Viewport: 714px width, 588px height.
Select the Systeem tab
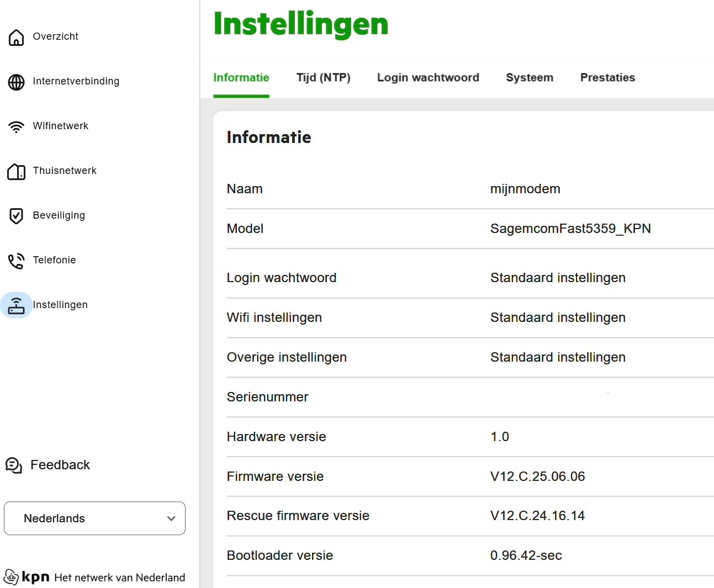pyautogui.click(x=530, y=78)
